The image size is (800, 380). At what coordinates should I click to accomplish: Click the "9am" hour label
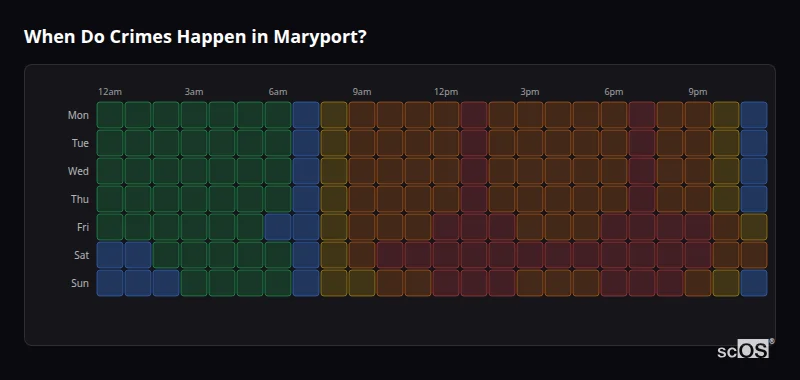pyautogui.click(x=362, y=92)
